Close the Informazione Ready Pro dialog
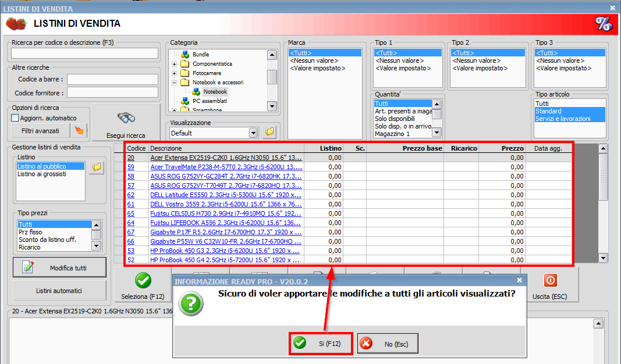The width and height of the screenshot is (621, 364). pyautogui.click(x=520, y=280)
